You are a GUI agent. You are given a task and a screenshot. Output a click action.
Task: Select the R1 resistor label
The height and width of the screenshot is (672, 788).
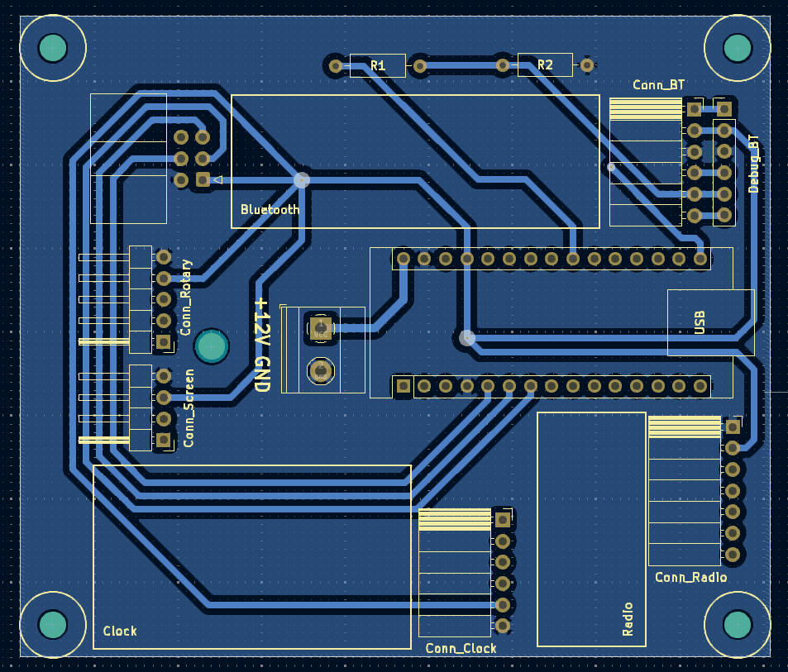point(378,65)
